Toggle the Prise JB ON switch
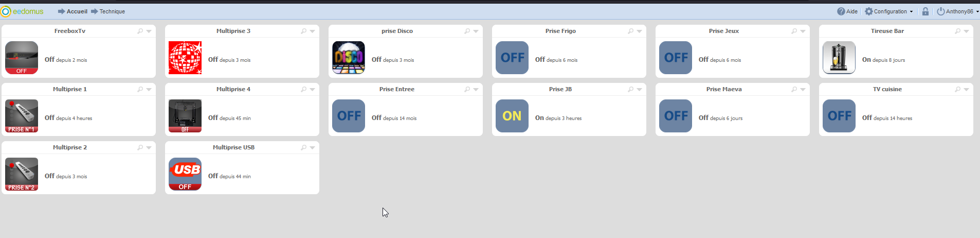980x238 pixels. pyautogui.click(x=512, y=116)
